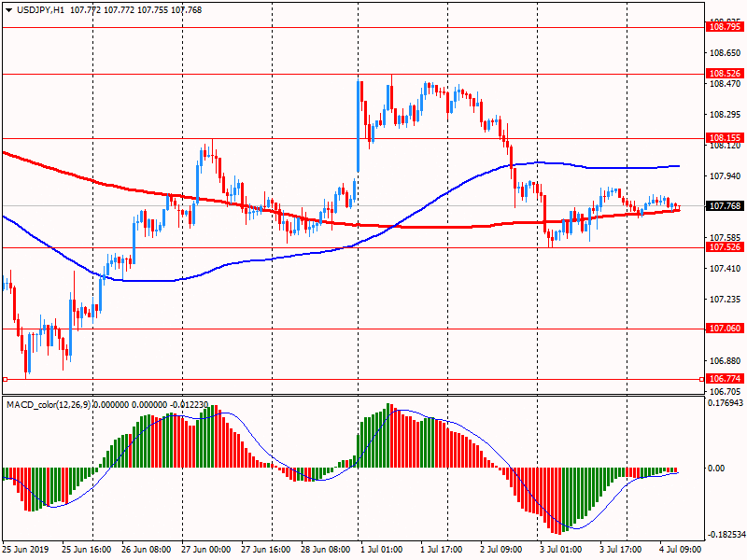The image size is (747, 560).
Task: Select the 25 Jun 16:00 time axis label
Action: pos(87,550)
